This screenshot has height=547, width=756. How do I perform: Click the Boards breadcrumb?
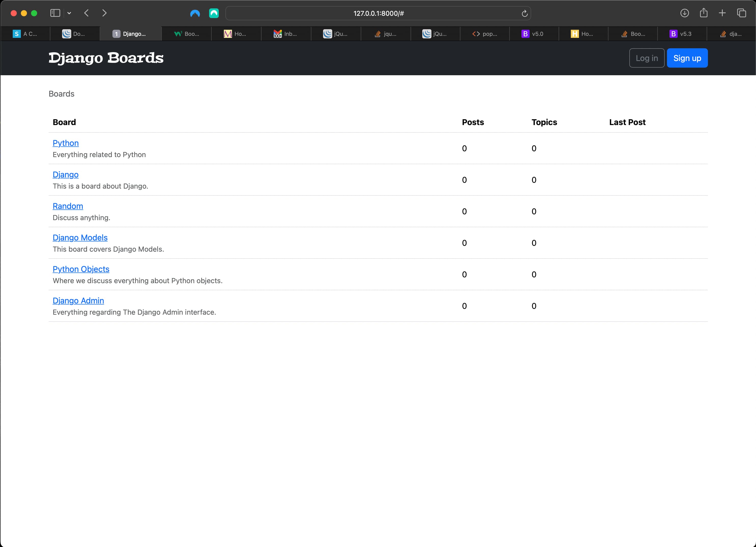61,94
